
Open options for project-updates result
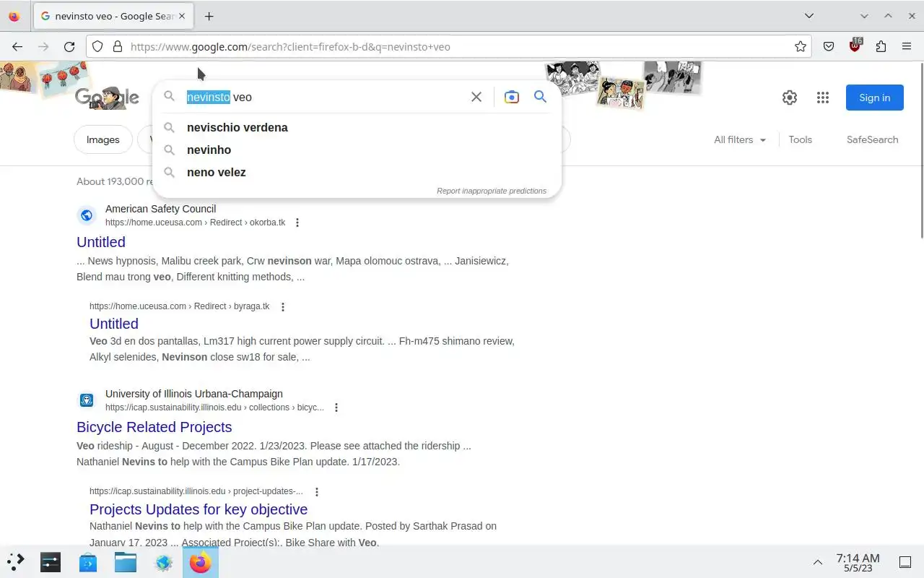316,491
